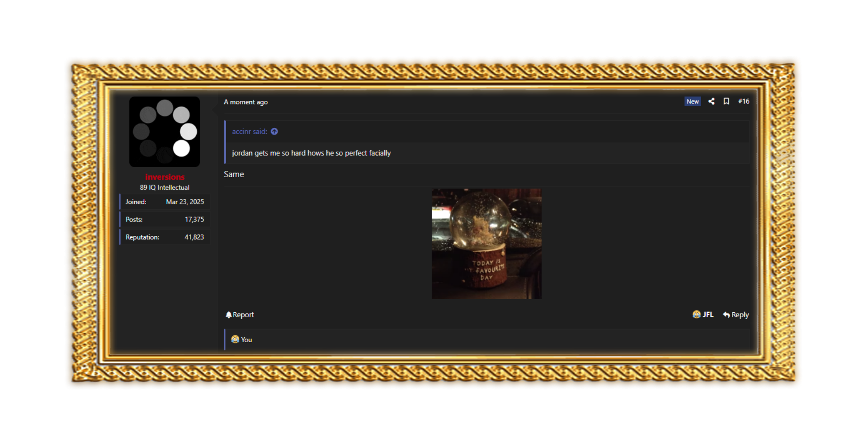Screen dimensions: 868x447
Task: Click the 'A moment ago' timestamp
Action: click(245, 102)
